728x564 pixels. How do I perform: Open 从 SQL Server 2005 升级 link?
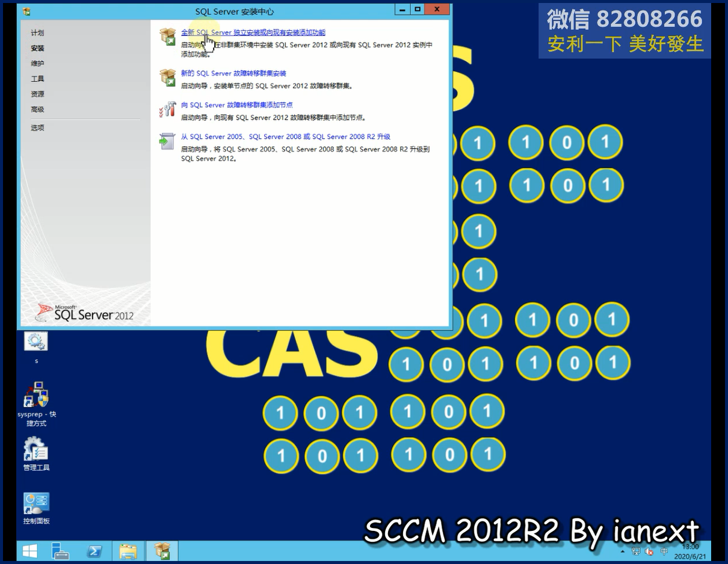(x=286, y=136)
